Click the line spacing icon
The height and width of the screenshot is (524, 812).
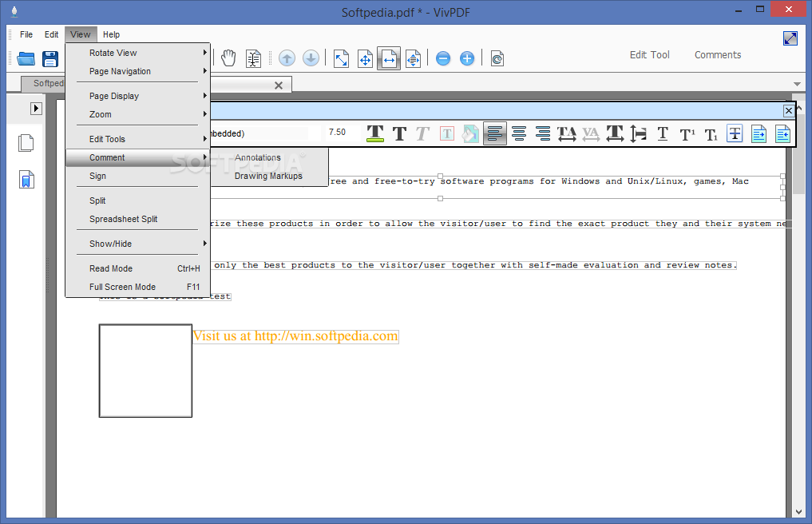point(639,133)
